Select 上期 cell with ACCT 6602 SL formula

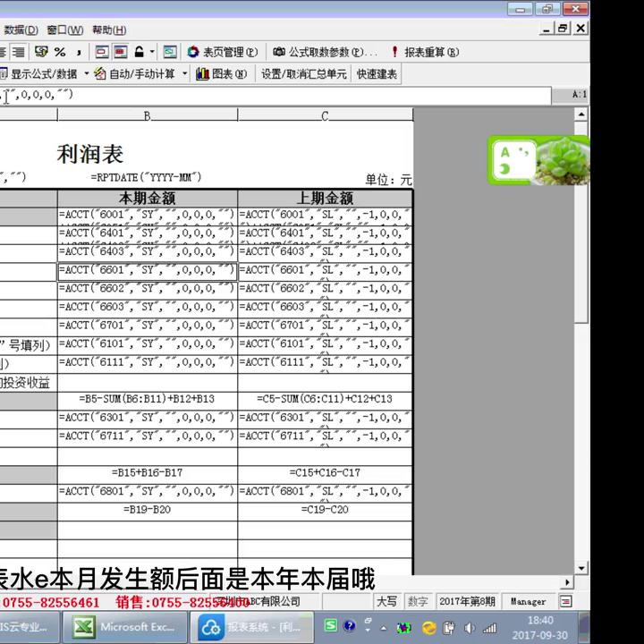click(325, 290)
